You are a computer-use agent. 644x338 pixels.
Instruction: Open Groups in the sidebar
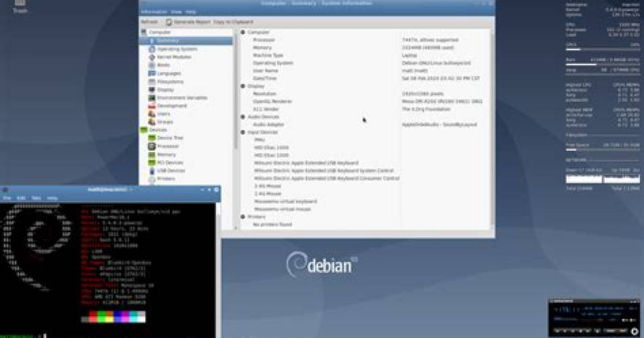(165, 122)
